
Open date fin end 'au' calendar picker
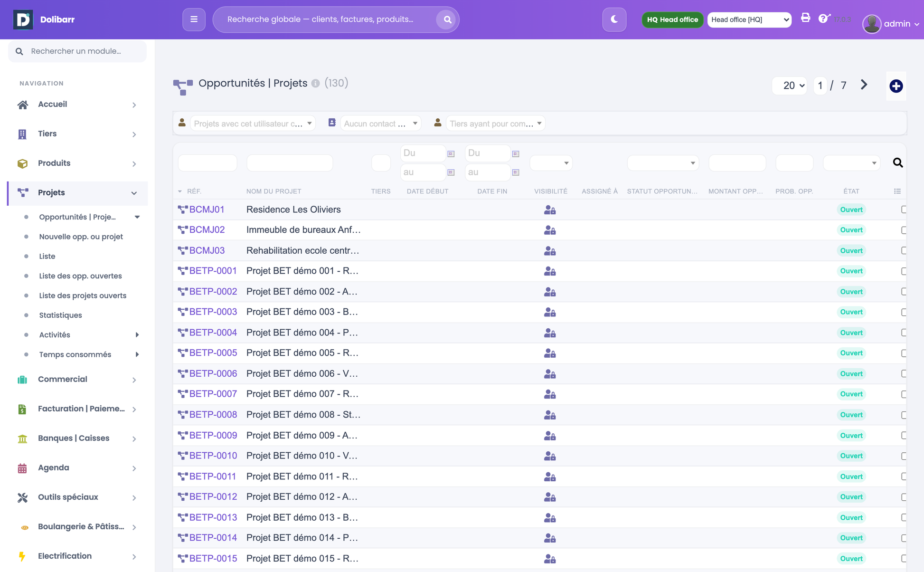click(516, 172)
